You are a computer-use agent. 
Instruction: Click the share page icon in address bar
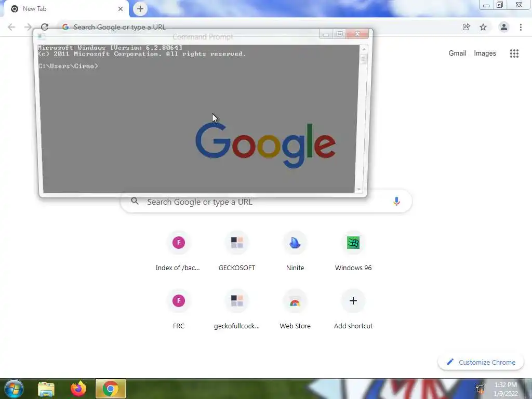(466, 27)
